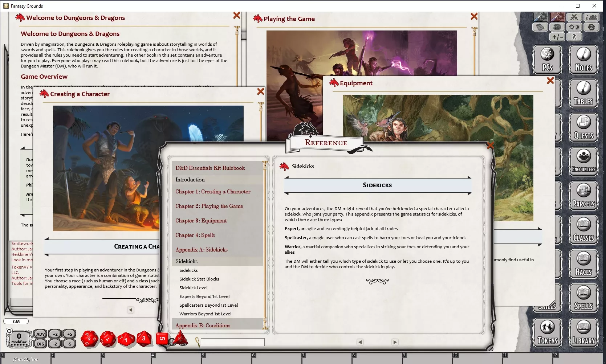Pick the red d6 die
This screenshot has height=364, width=606.
click(x=162, y=338)
